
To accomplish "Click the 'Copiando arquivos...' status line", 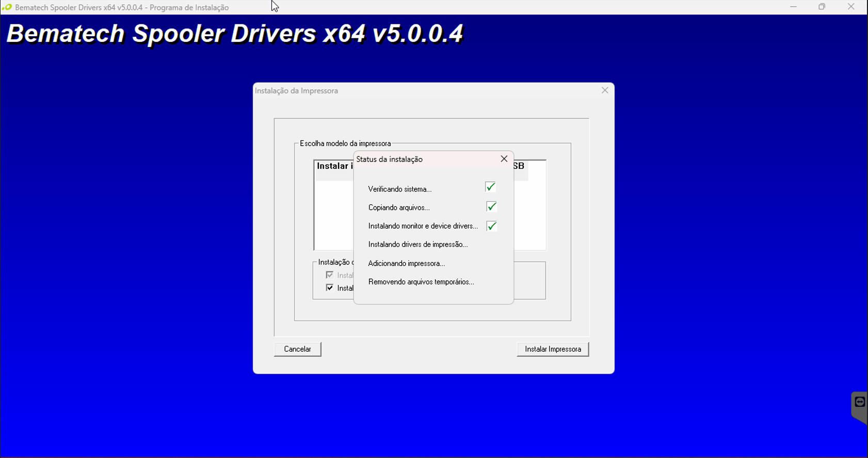I will [399, 208].
